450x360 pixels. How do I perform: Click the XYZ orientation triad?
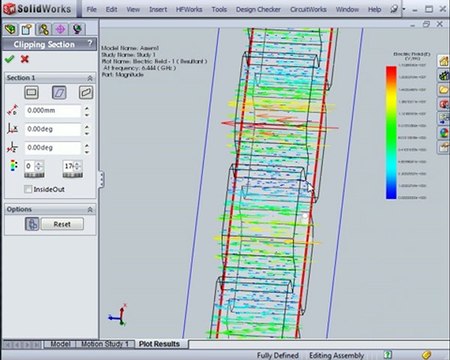pos(118,315)
